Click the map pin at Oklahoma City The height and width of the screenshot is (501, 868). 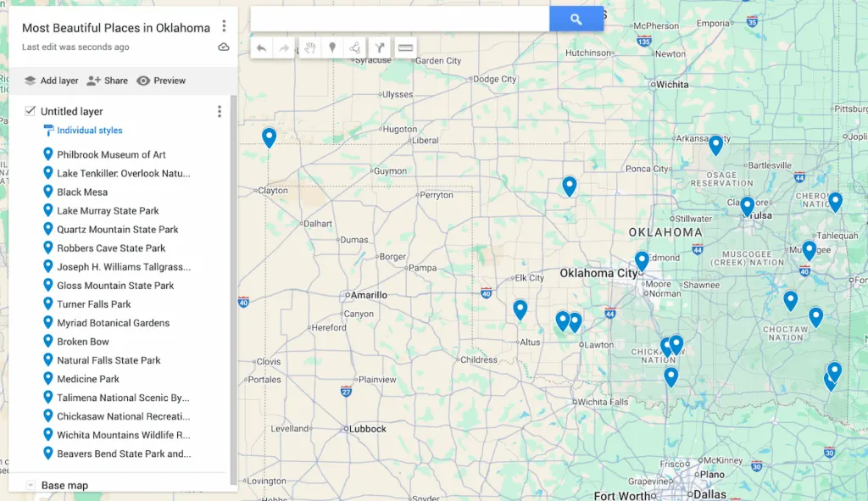pos(642,261)
